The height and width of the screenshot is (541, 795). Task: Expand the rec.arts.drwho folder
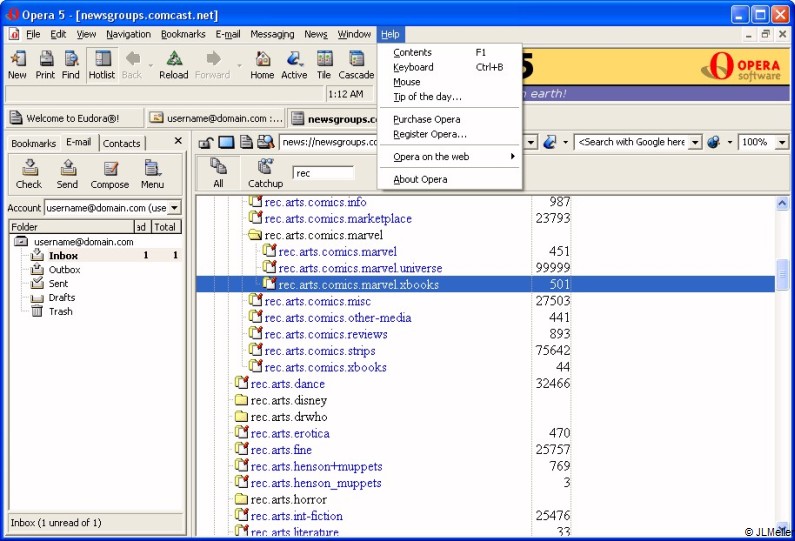click(241, 417)
